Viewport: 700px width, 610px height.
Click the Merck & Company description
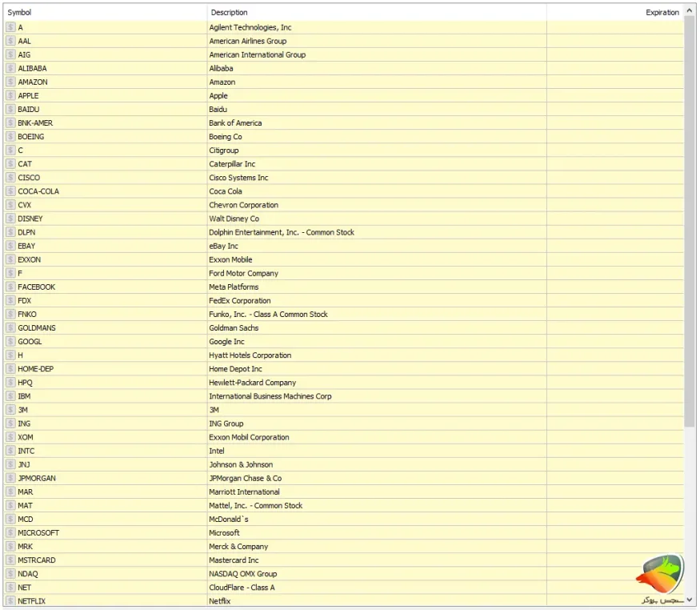point(239,547)
